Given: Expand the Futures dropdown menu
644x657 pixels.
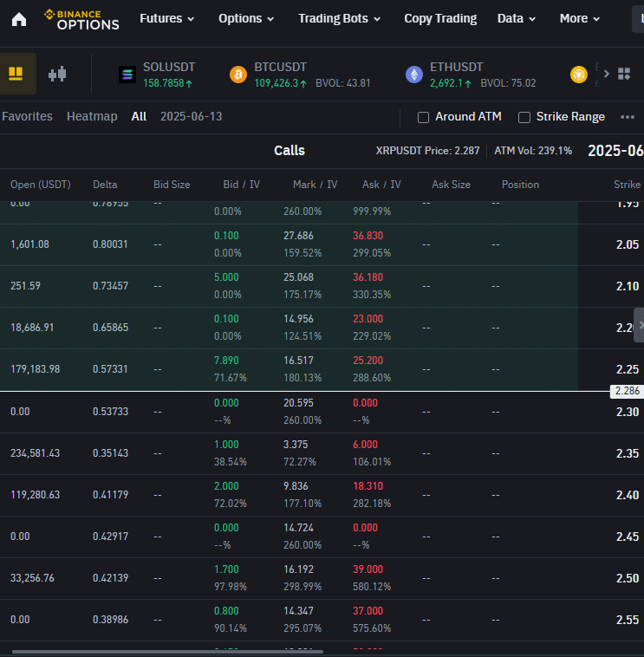Looking at the screenshot, I should click(166, 18).
